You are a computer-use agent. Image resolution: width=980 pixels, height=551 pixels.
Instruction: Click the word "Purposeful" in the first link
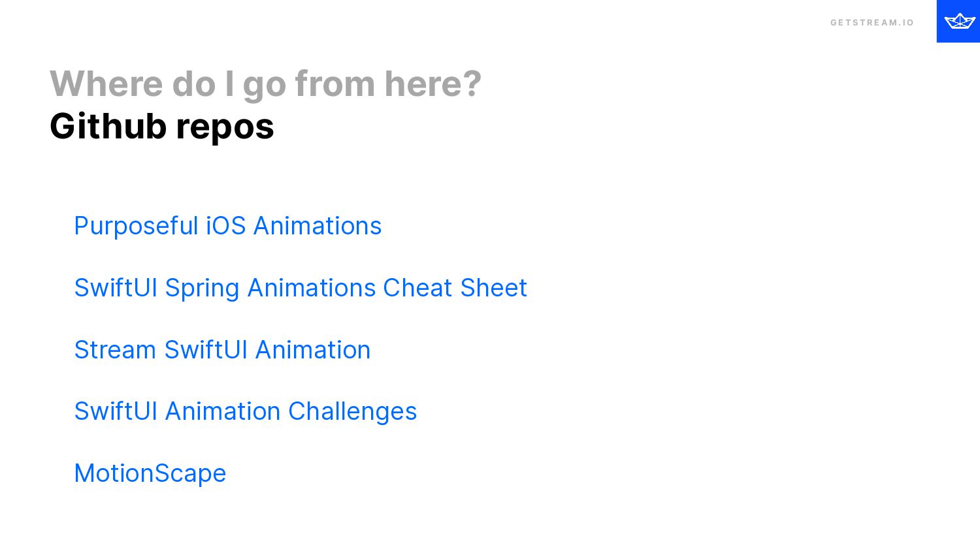pos(136,226)
